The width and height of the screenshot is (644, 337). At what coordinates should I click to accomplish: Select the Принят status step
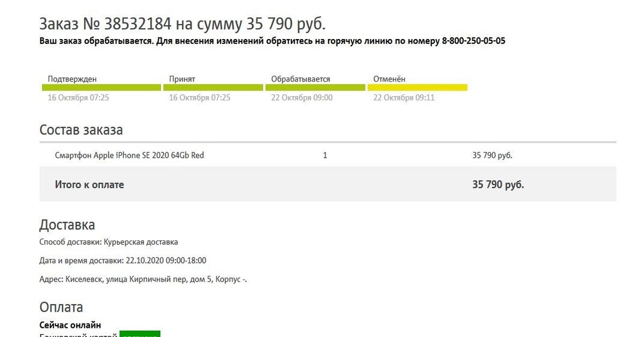pyautogui.click(x=182, y=79)
